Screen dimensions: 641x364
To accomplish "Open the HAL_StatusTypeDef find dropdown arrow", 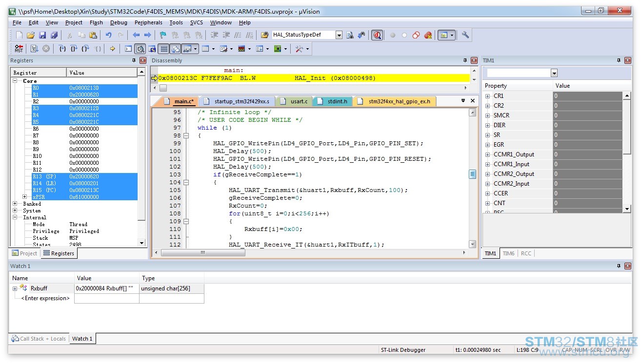I will [339, 35].
